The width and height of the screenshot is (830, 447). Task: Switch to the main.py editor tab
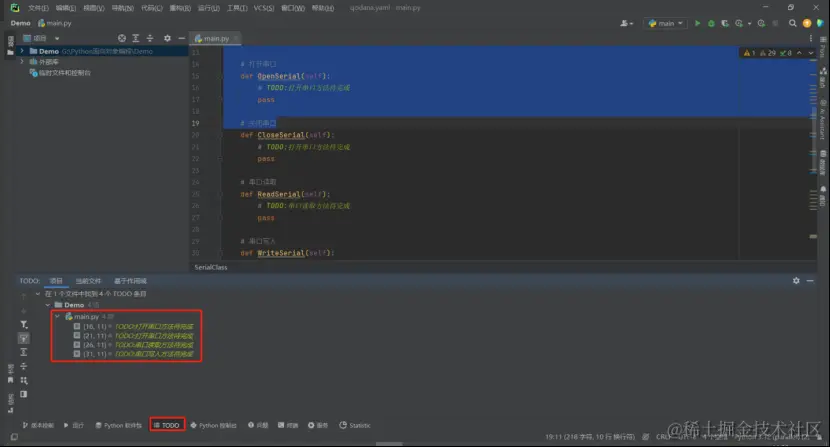[x=216, y=38]
